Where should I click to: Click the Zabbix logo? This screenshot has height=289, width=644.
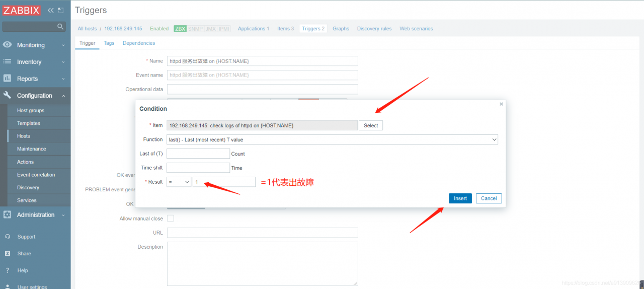click(22, 10)
